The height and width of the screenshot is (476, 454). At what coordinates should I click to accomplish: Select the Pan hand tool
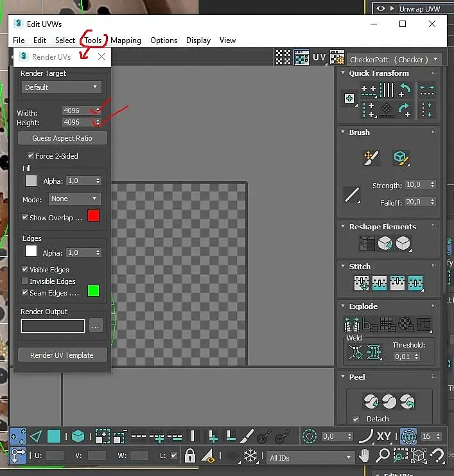coord(364,455)
